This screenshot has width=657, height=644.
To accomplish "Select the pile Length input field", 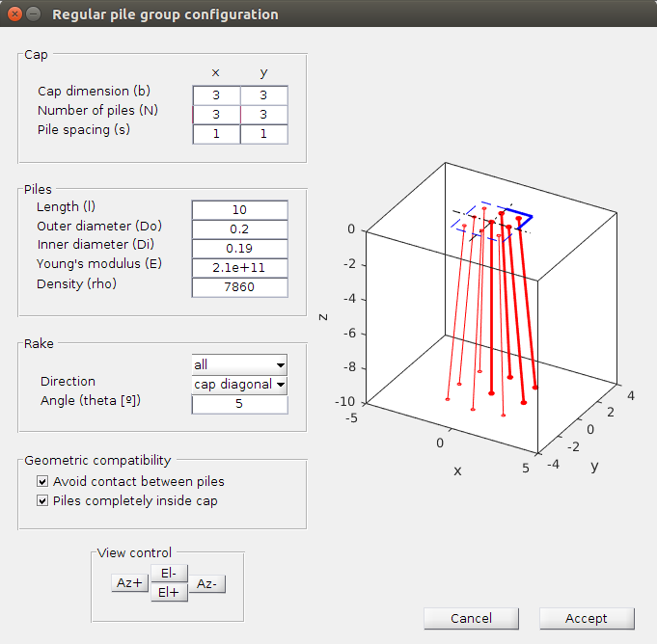I will (x=239, y=210).
